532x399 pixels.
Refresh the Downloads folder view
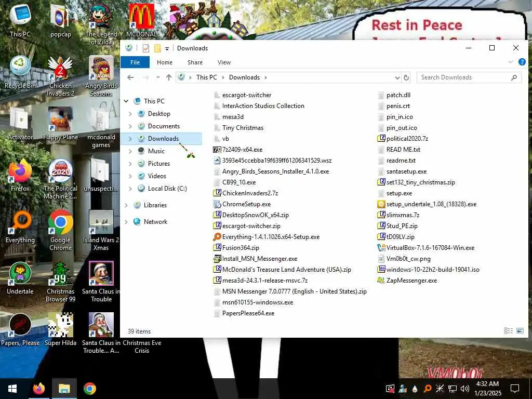pos(406,77)
